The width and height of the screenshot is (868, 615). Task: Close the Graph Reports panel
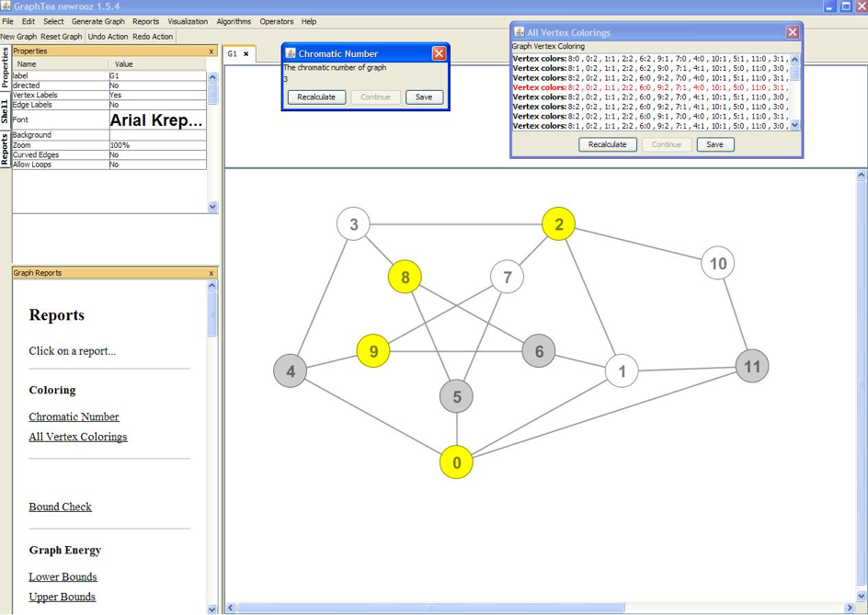(x=211, y=273)
